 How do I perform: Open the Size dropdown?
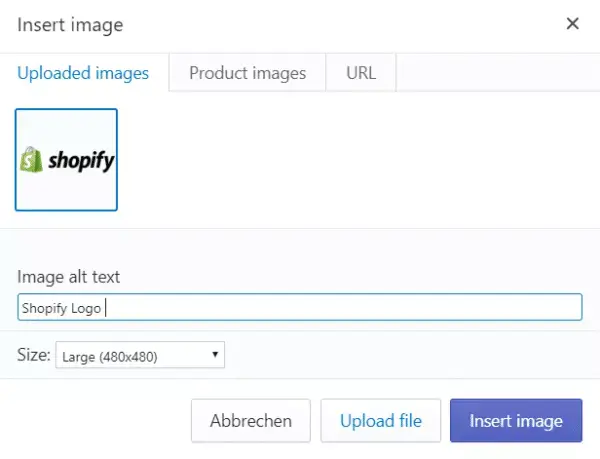point(140,355)
